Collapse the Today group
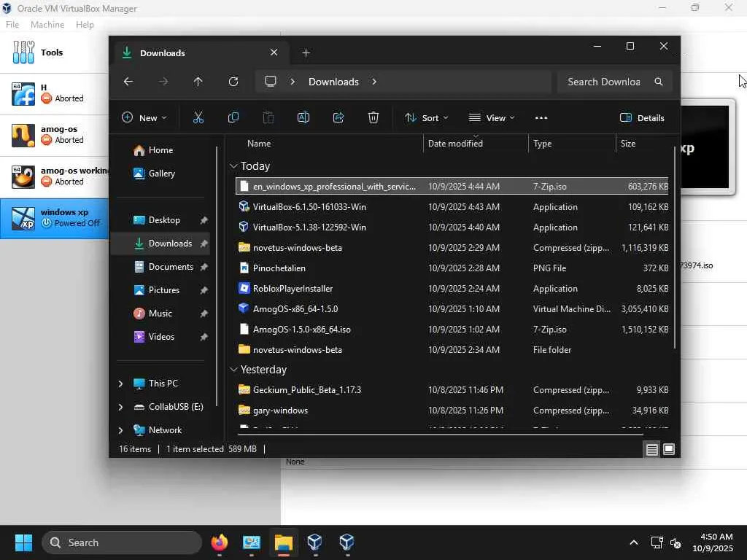Screen dimensions: 747x560 233,166
